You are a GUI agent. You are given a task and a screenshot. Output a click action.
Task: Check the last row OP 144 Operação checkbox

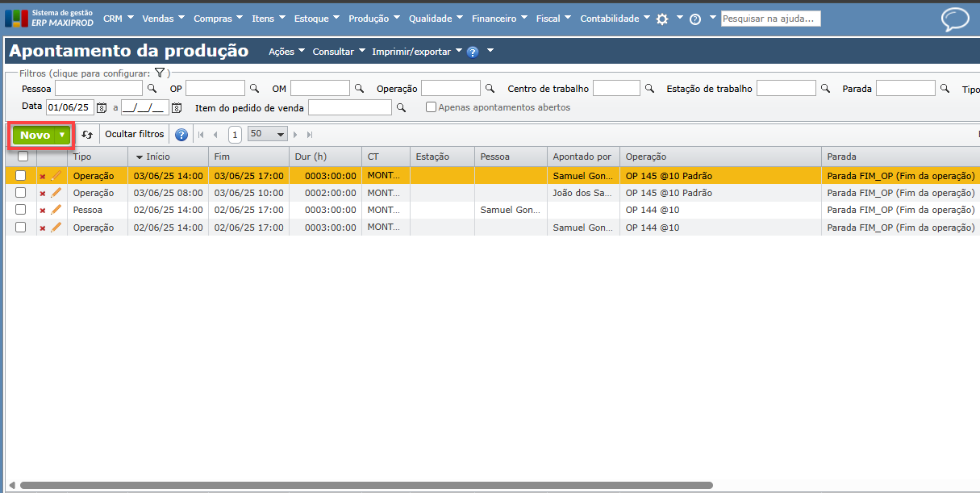[x=21, y=228]
